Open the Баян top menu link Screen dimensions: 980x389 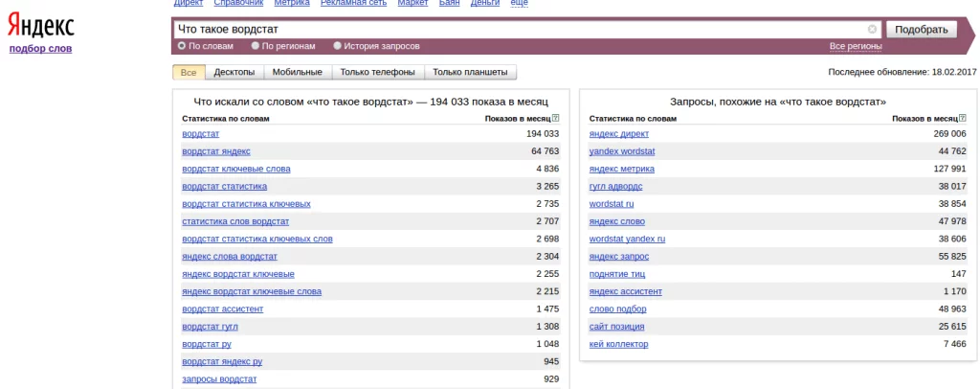tap(449, 3)
